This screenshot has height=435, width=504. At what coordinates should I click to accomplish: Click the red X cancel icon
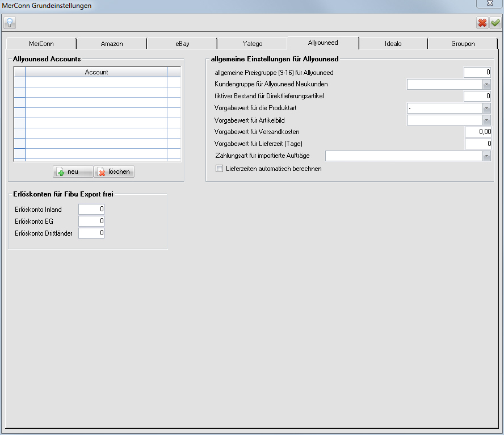482,23
